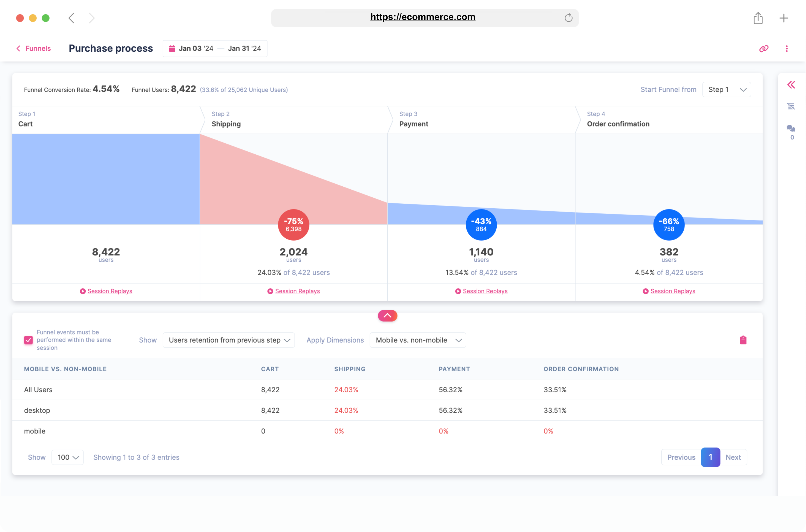Click the Next pagination button

[733, 457]
